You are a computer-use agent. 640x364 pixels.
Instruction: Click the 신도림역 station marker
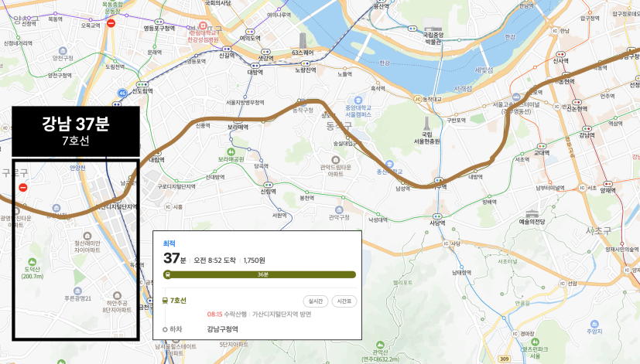142,85
